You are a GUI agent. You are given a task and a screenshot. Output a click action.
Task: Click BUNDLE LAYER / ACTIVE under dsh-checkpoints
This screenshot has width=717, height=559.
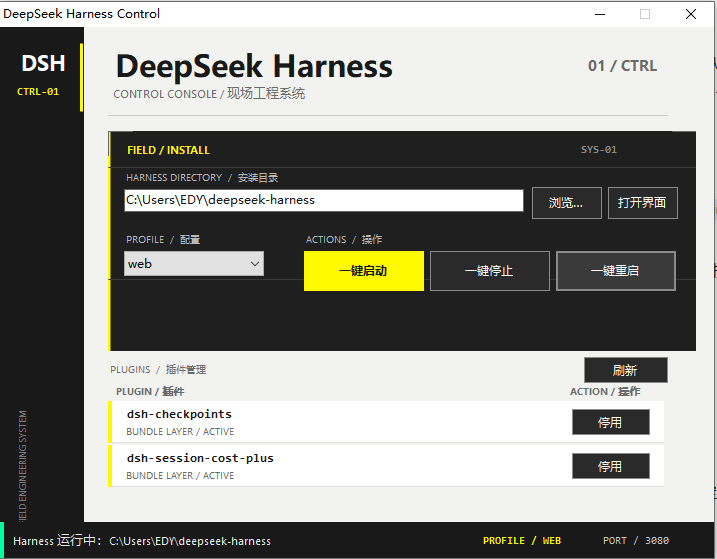pyautogui.click(x=180, y=431)
